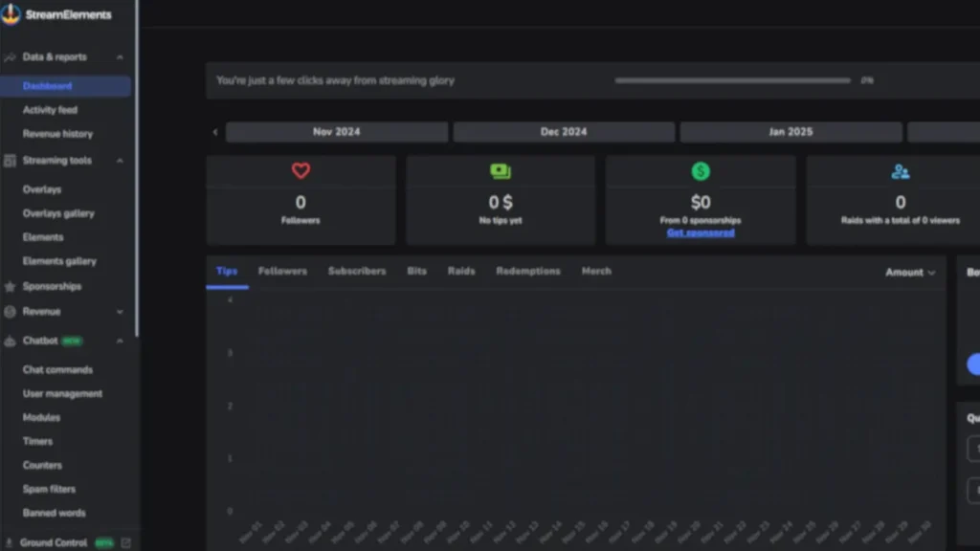The image size is (980, 551).
Task: Open Chat commands in sidebar
Action: pos(57,370)
